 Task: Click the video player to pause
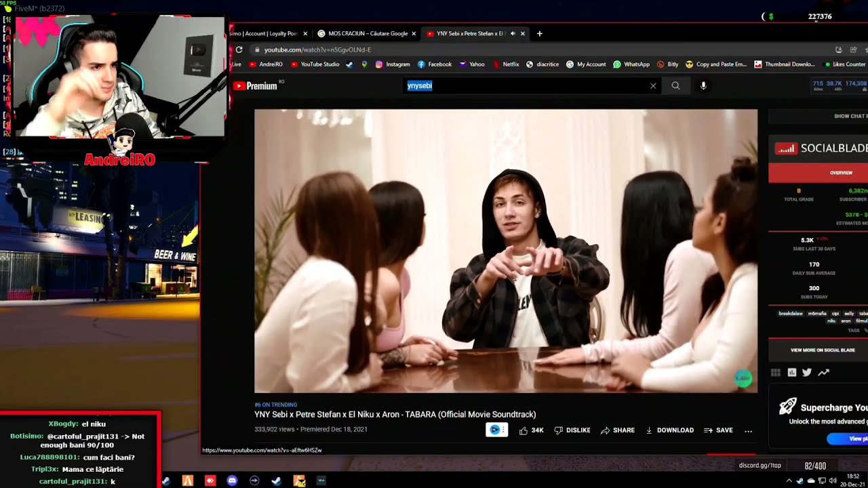[x=506, y=251]
